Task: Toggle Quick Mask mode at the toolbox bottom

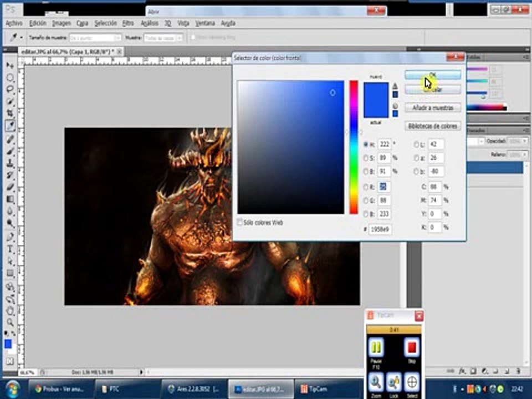Action: click(x=10, y=361)
